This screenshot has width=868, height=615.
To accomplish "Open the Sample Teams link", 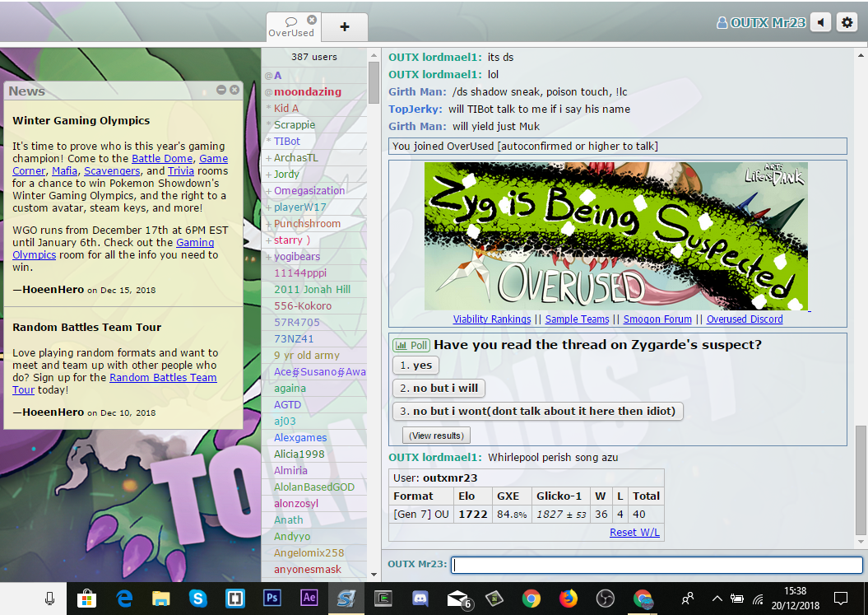I will click(x=577, y=319).
